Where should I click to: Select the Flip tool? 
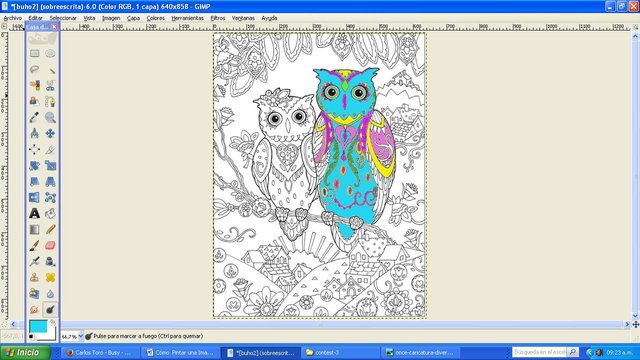click(x=34, y=198)
